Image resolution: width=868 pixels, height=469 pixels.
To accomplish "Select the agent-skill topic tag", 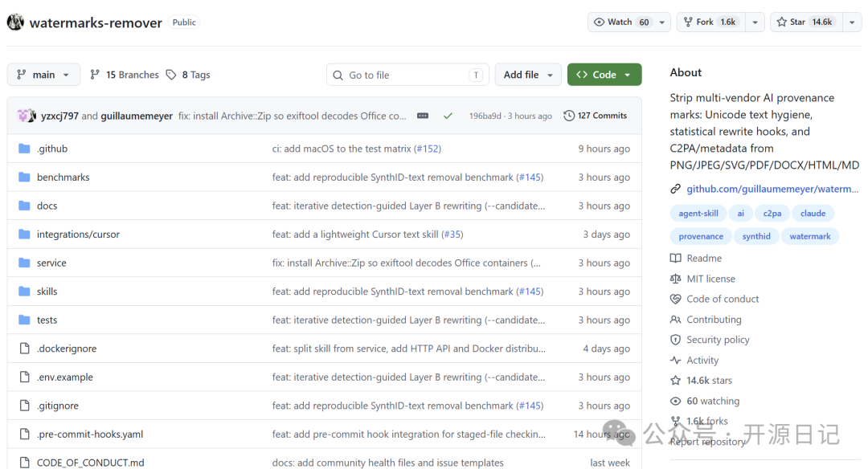I will (x=698, y=214).
